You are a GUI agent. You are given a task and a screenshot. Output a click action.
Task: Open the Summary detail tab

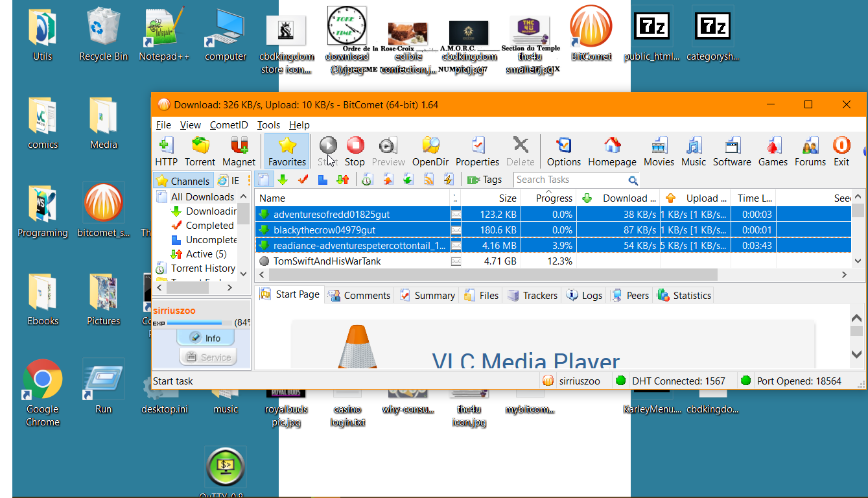(427, 295)
